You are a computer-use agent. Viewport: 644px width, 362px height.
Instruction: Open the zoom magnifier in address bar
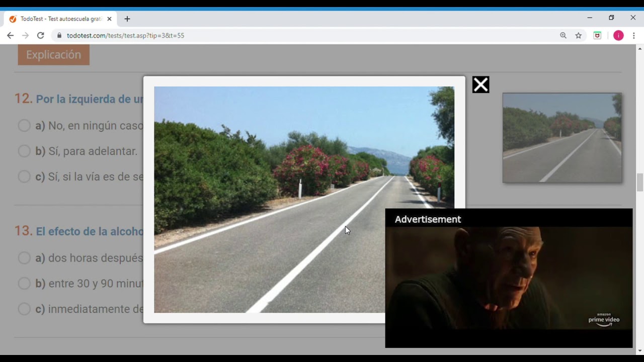(563, 35)
